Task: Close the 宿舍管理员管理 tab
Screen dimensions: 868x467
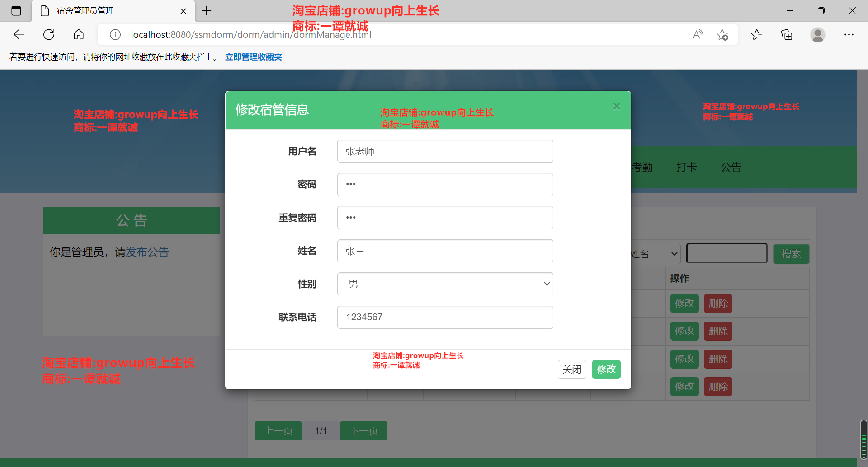Action: (184, 11)
